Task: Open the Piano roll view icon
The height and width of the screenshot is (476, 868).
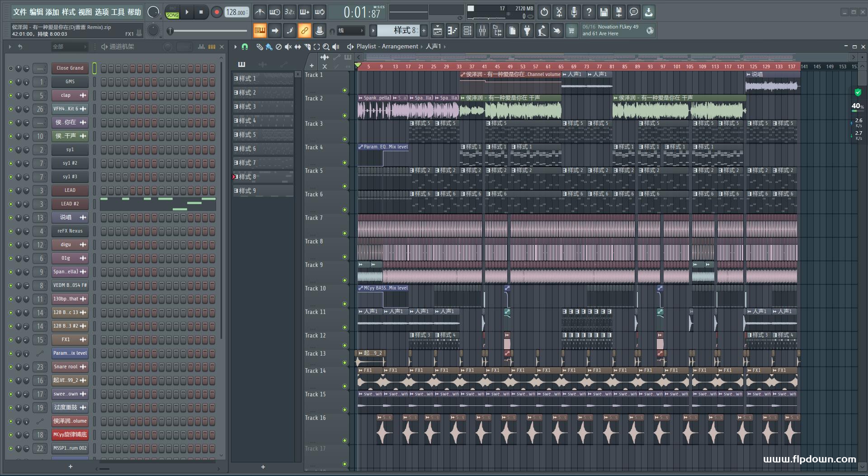Action: [453, 31]
